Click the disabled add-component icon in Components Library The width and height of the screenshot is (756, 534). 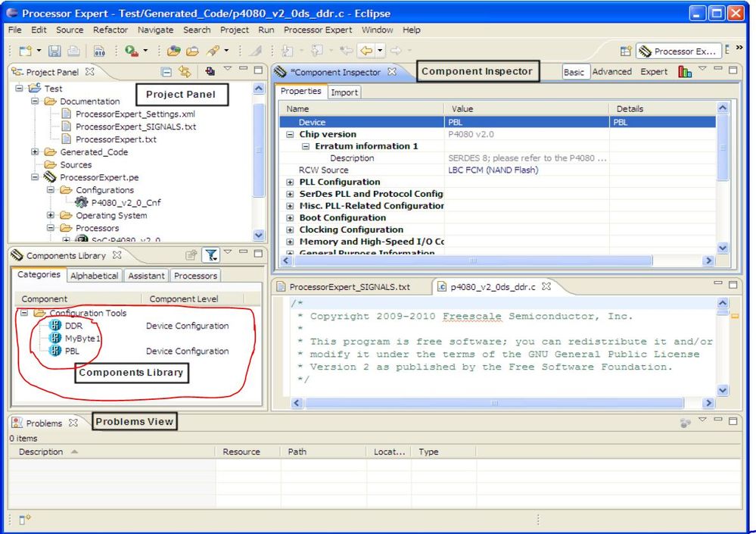pos(191,255)
